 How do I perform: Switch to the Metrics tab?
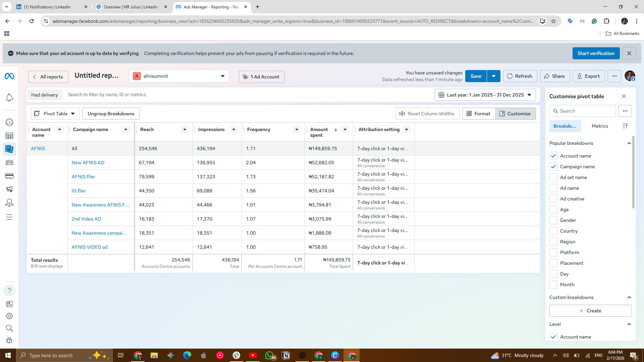(600, 126)
